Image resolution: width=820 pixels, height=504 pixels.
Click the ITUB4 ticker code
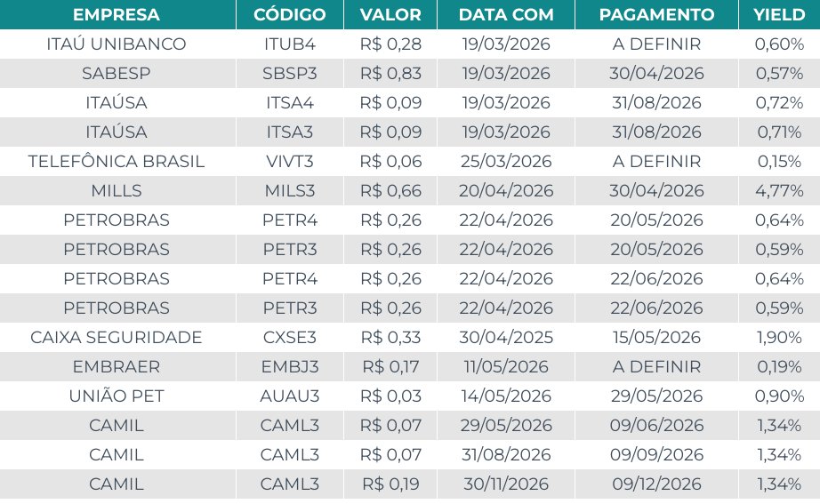point(289,44)
